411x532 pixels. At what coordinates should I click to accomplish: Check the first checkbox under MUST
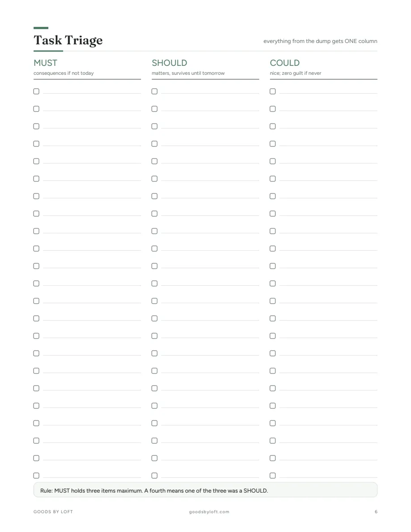click(36, 91)
